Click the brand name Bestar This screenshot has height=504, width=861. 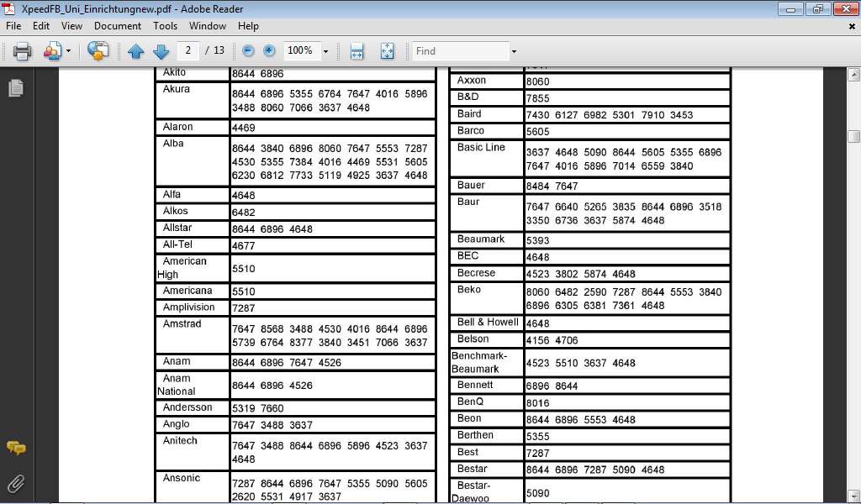point(472,469)
